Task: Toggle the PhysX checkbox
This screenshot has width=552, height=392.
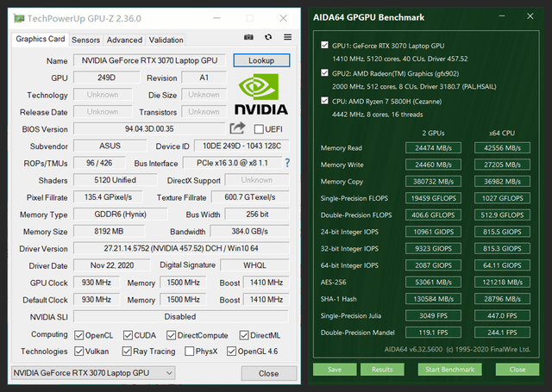Action: pos(190,352)
